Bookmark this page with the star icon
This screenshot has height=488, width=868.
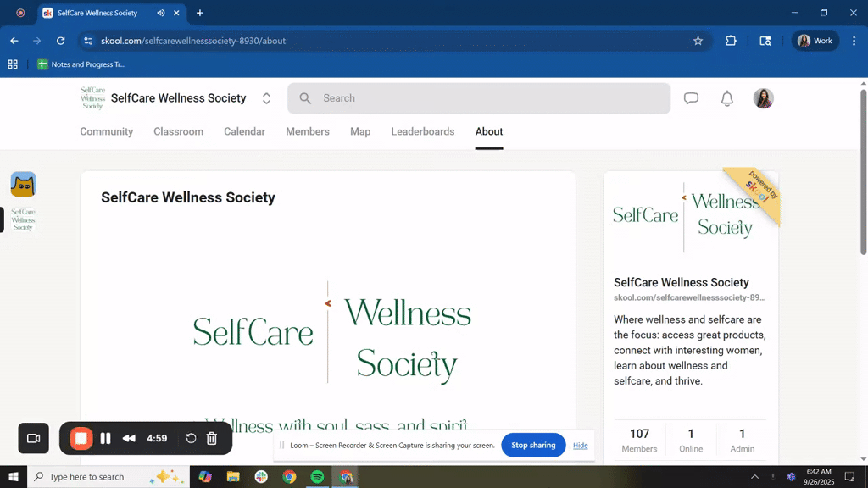click(x=698, y=41)
